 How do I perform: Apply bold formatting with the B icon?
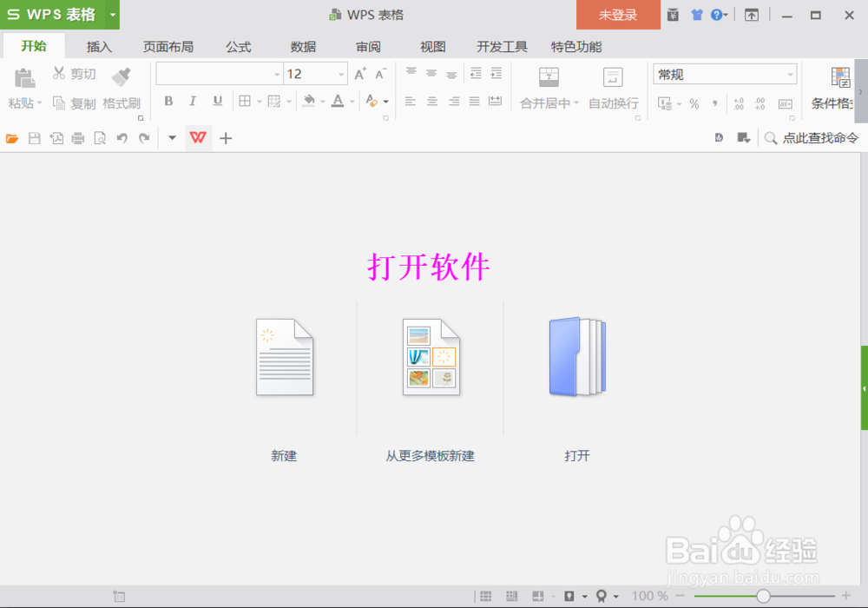coord(168,102)
